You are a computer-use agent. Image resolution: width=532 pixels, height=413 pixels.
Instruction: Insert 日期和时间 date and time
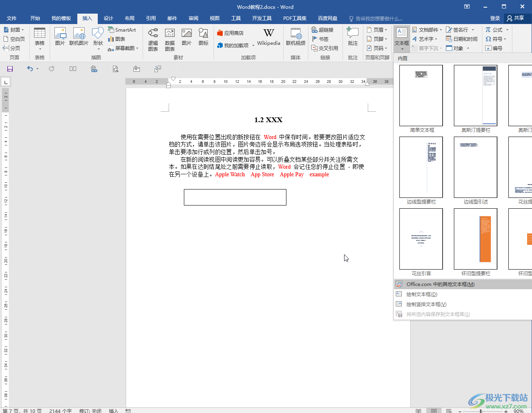pos(462,39)
